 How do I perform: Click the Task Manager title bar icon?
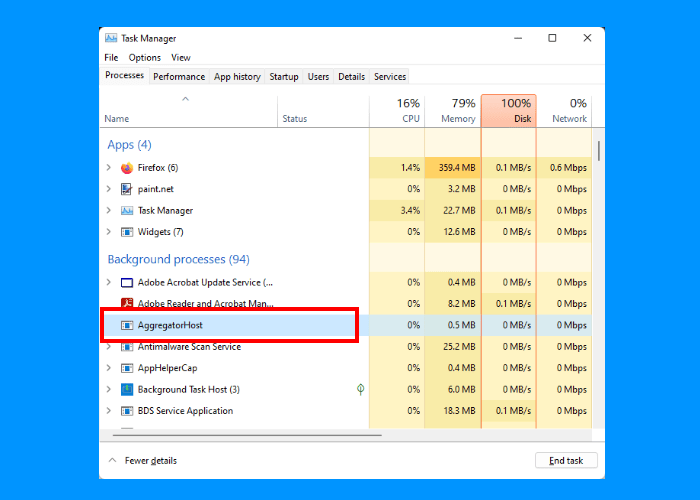(x=112, y=38)
